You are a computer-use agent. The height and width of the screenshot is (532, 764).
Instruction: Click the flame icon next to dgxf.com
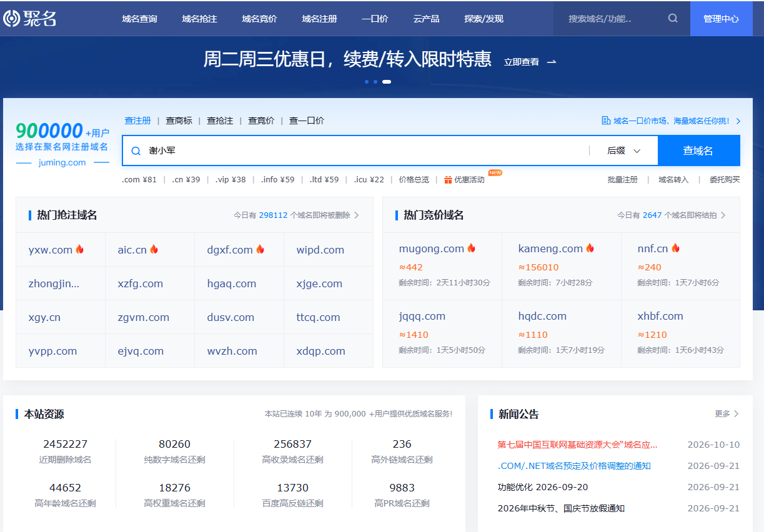(260, 249)
